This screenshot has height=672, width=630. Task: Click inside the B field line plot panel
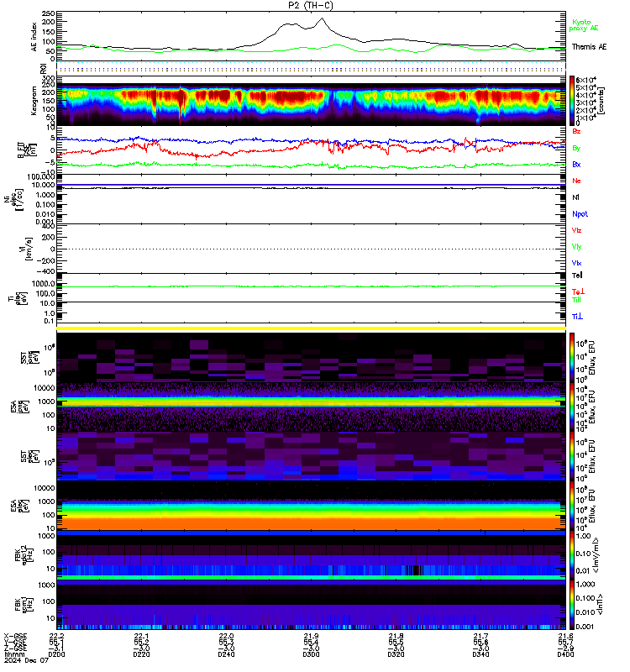311,150
